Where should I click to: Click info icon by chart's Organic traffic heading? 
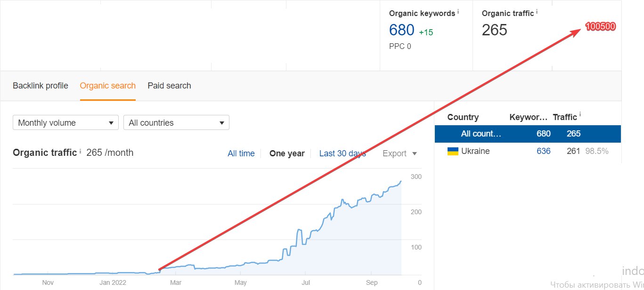point(80,151)
